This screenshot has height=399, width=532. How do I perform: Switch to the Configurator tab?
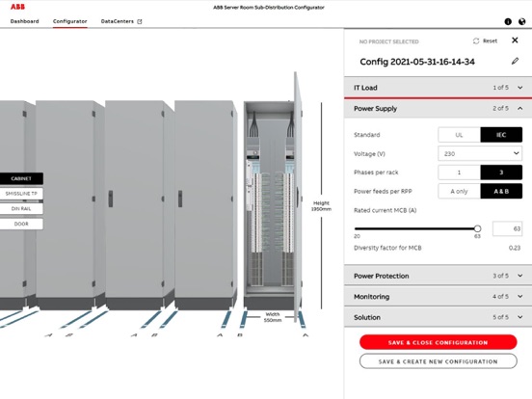70,21
